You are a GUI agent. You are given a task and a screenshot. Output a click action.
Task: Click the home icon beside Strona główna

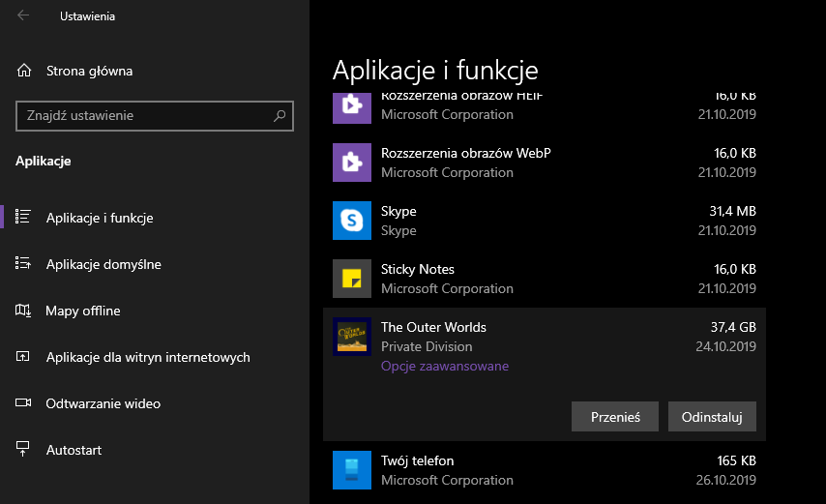[x=24, y=71]
